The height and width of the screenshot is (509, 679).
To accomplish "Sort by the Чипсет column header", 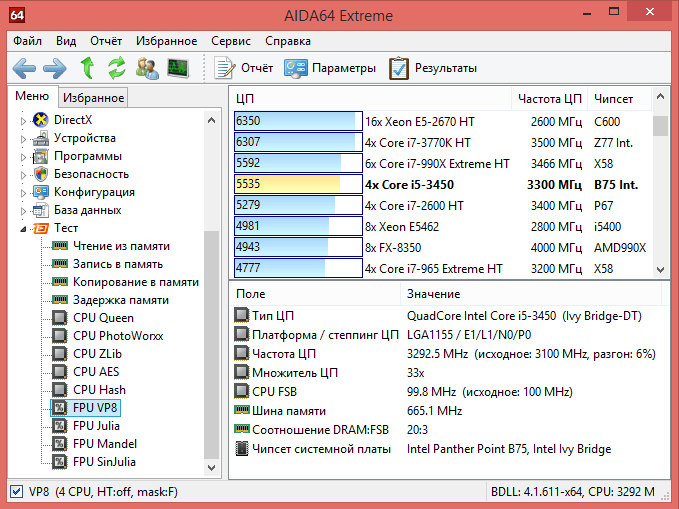I will pos(619,99).
